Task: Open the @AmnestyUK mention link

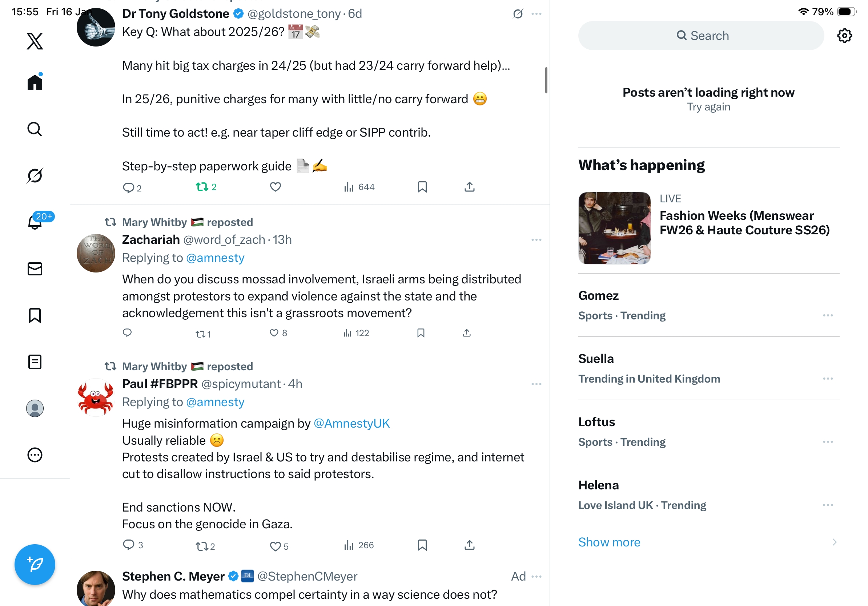Action: point(351,424)
